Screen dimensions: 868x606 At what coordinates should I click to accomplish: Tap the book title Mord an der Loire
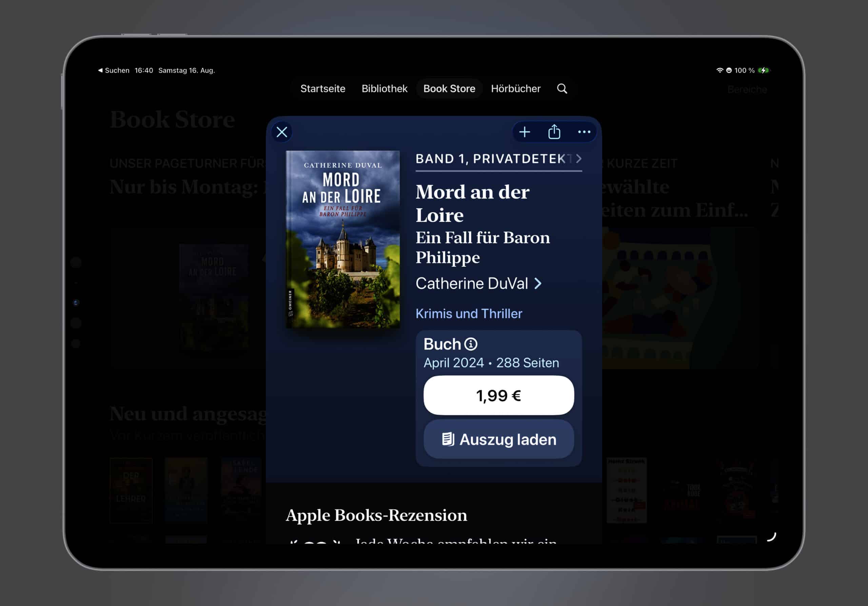point(473,204)
